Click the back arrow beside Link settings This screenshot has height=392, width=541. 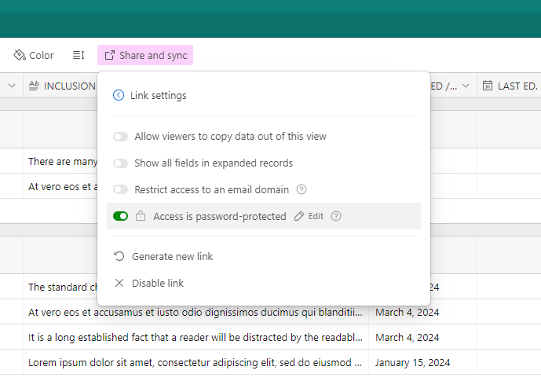coord(119,95)
